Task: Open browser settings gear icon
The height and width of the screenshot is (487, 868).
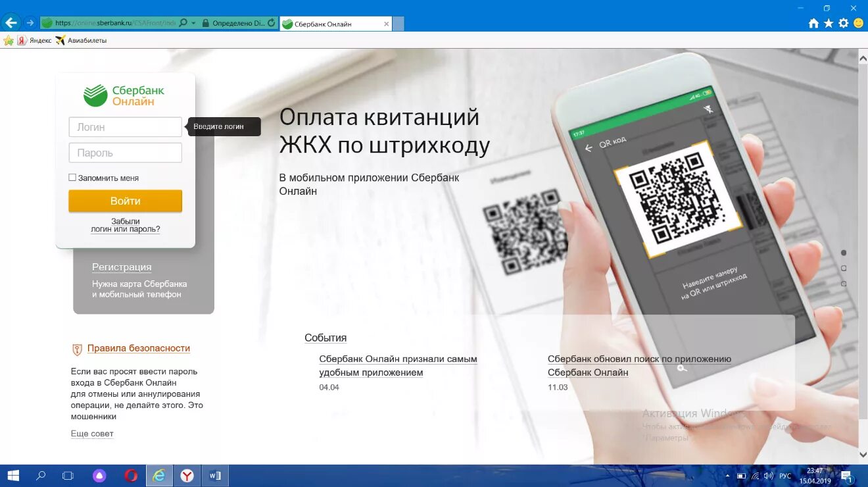Action: 844,23
